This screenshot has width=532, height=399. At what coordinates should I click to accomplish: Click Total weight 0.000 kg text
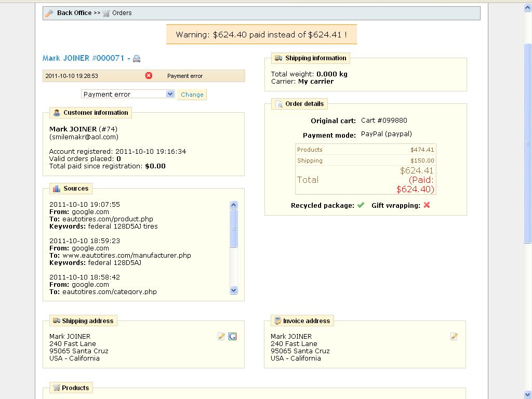coord(309,74)
